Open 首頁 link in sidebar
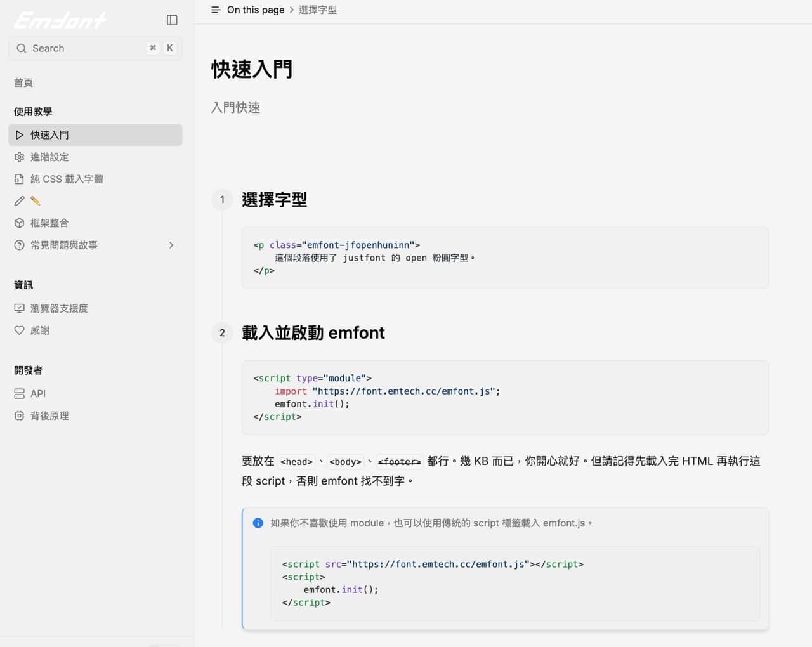Screen dimensions: 812x647 pos(23,82)
